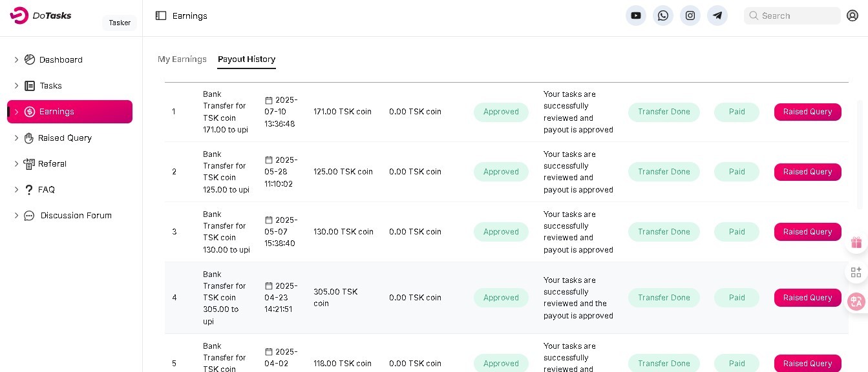Click the payout table vertical scrollbar
Screen dimensions: 868x372
pos(860,155)
